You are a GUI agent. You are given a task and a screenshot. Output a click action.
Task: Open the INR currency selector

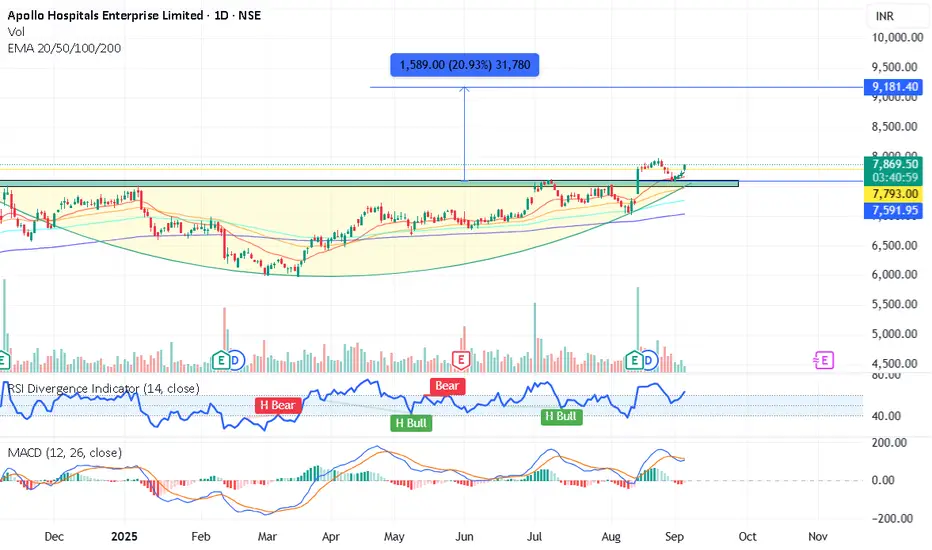click(884, 16)
